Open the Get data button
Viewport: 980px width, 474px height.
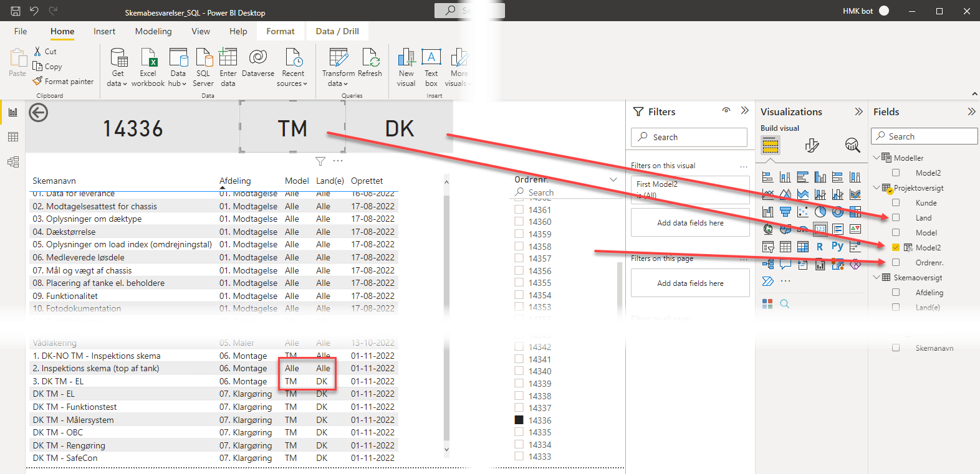tap(117, 67)
